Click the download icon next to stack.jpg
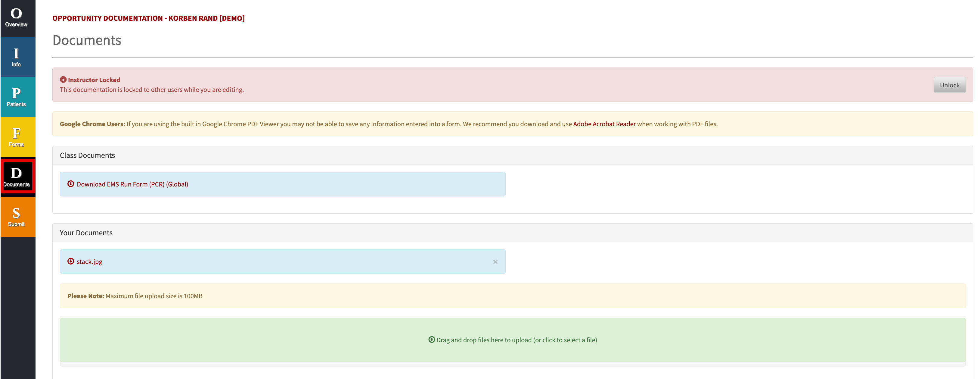The image size is (980, 379). click(71, 261)
